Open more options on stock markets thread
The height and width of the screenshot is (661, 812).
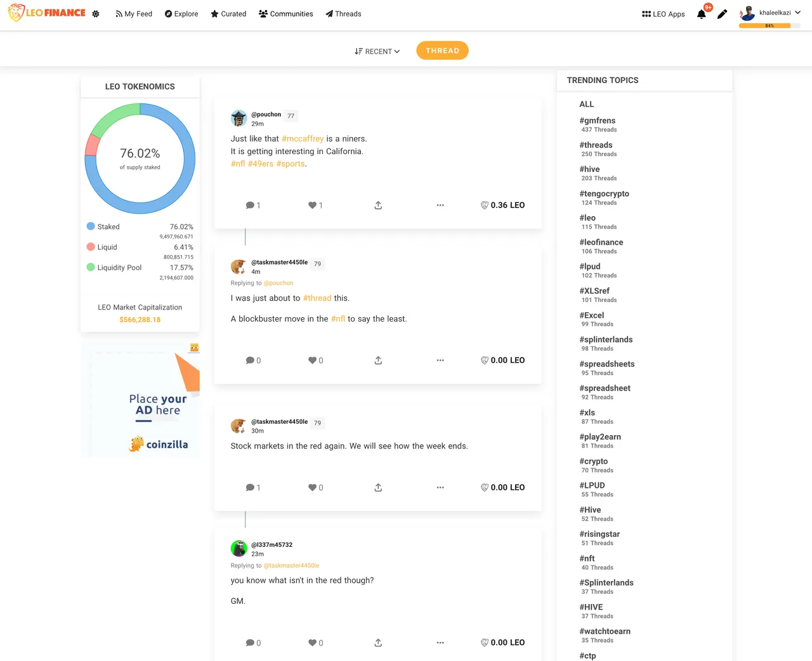pos(440,488)
